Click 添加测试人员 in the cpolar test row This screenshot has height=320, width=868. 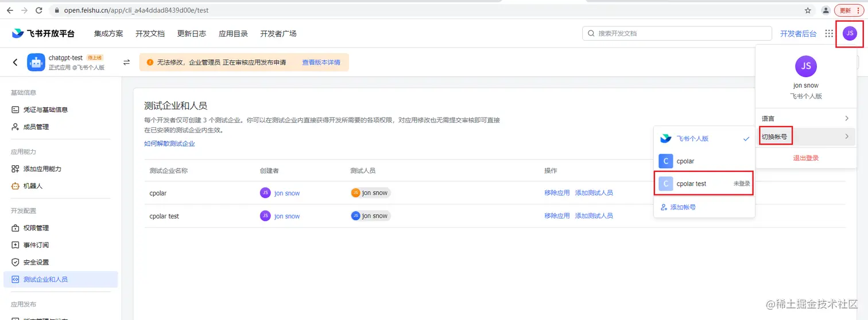click(x=594, y=216)
